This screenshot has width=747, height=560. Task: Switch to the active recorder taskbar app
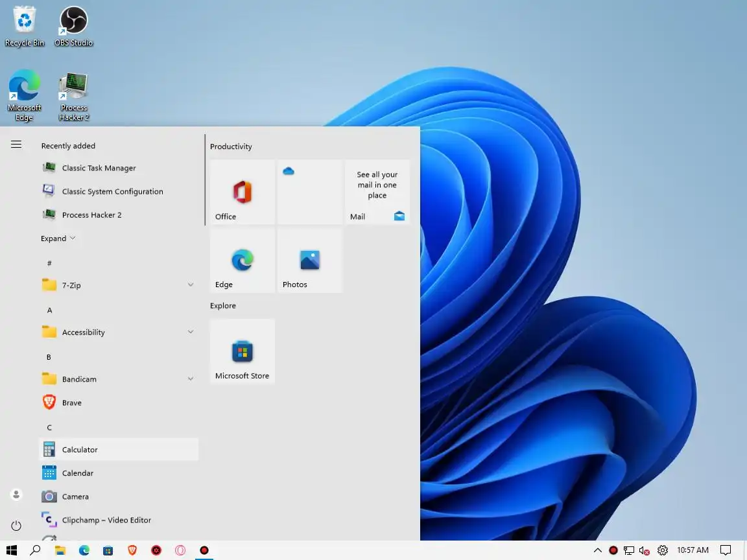(204, 550)
